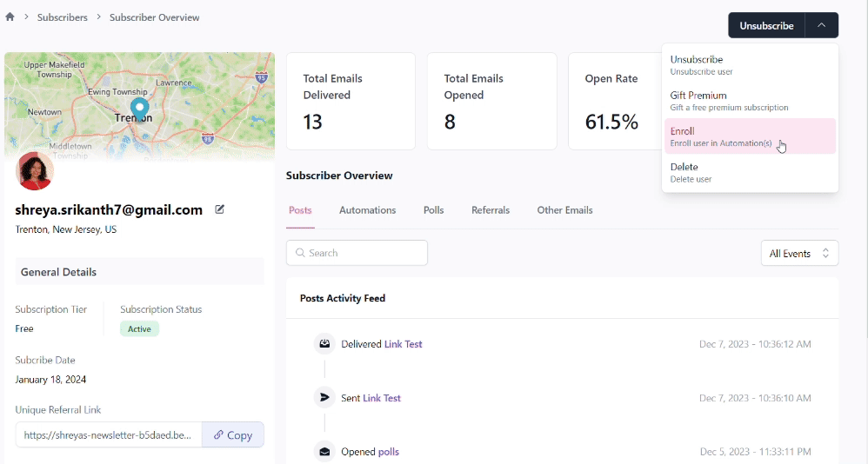
Task: Open Subscribers breadcrumb link
Action: 62,17
